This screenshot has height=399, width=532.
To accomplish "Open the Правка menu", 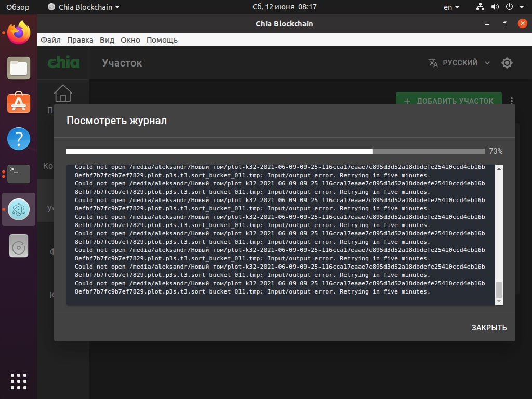I will (80, 40).
